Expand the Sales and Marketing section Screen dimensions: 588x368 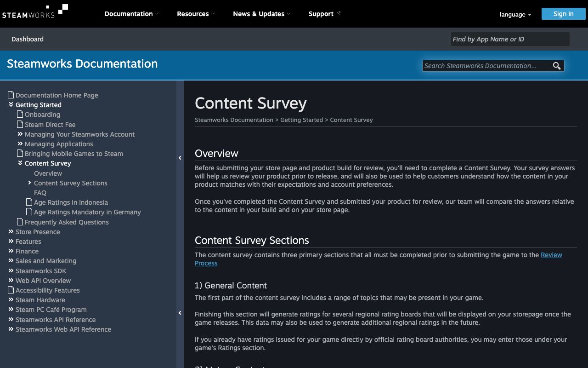pos(11,260)
